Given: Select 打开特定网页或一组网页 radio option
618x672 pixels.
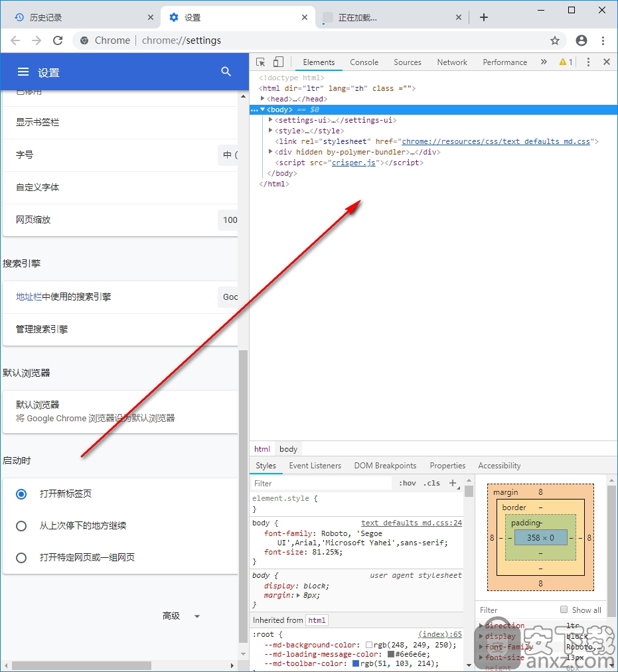Looking at the screenshot, I should tap(21, 558).
